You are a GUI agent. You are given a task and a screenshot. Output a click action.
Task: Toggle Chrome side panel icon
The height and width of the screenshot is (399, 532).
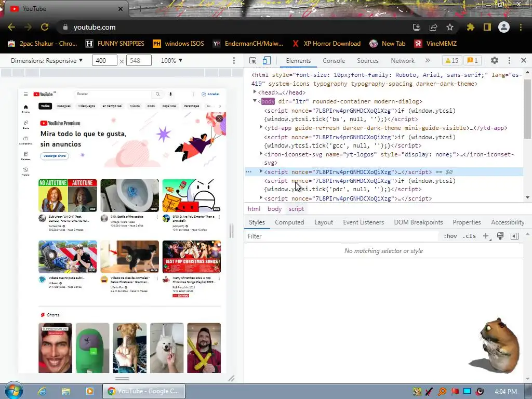click(x=487, y=27)
